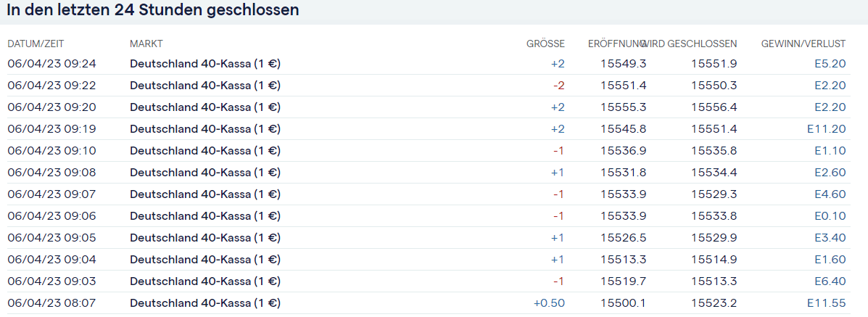Click the E5.20 profit value
This screenshot has width=868, height=317.
830,64
